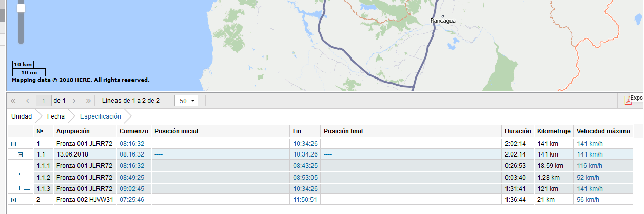Expand row 2 Fronza 002 HJVW31
644x214 pixels.
pyautogui.click(x=14, y=199)
